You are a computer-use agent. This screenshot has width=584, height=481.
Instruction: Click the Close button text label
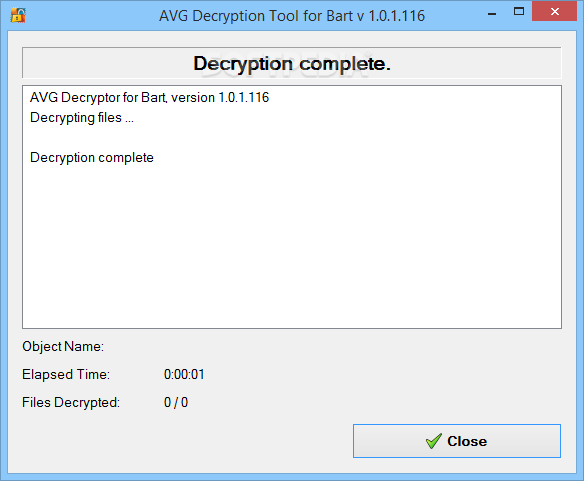pyautogui.click(x=467, y=441)
